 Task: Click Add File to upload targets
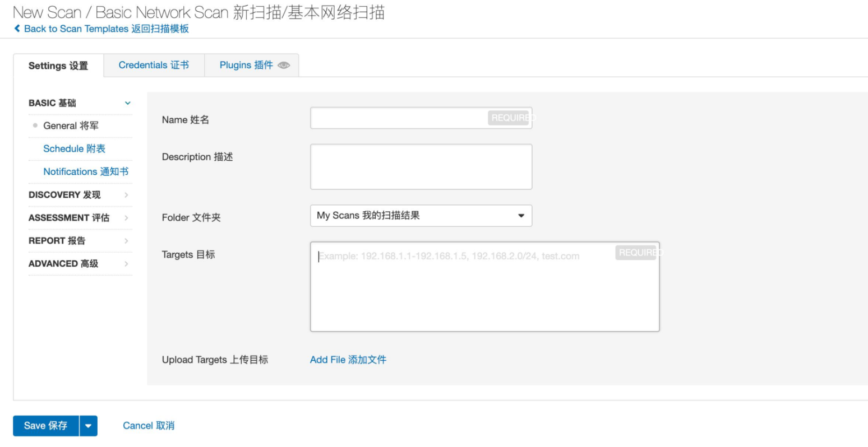coord(348,360)
